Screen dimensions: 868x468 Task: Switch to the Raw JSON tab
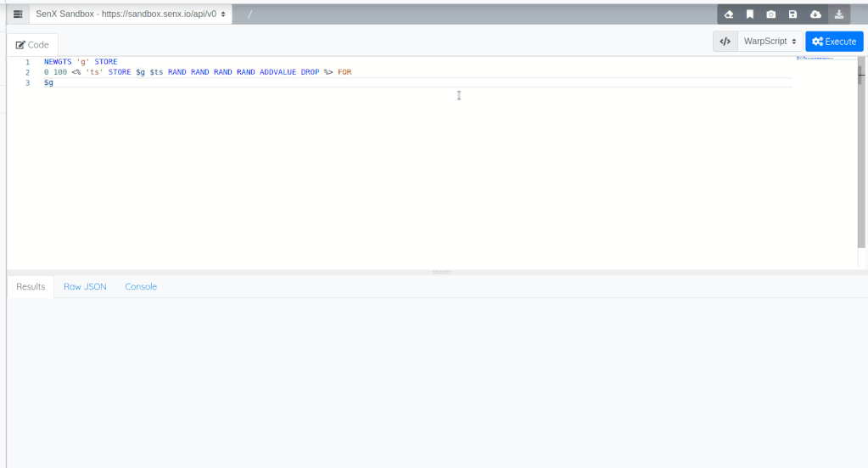pyautogui.click(x=85, y=286)
